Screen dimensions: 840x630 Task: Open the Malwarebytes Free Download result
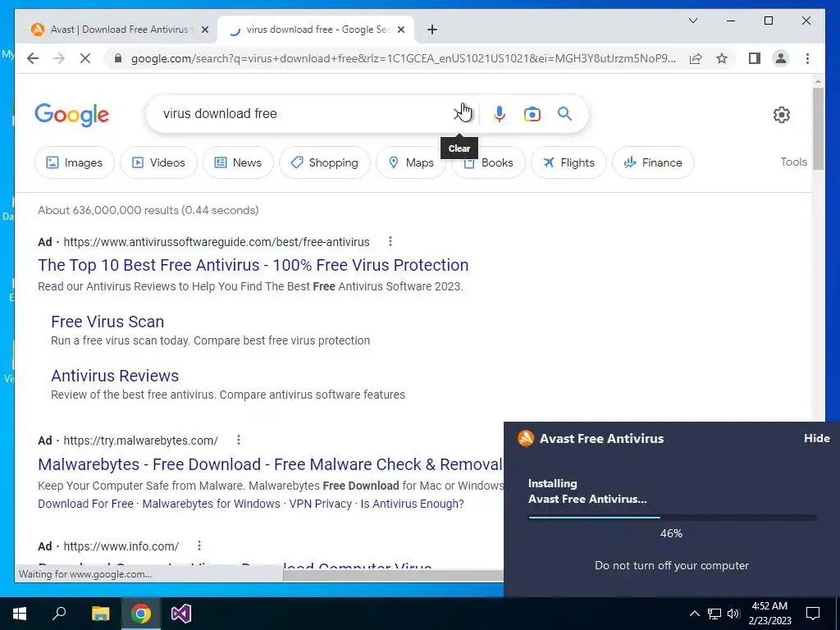click(x=270, y=464)
